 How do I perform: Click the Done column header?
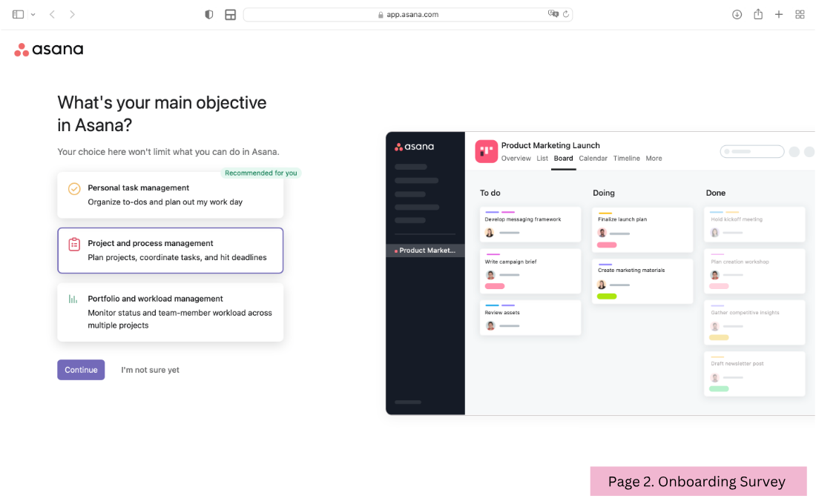(716, 193)
